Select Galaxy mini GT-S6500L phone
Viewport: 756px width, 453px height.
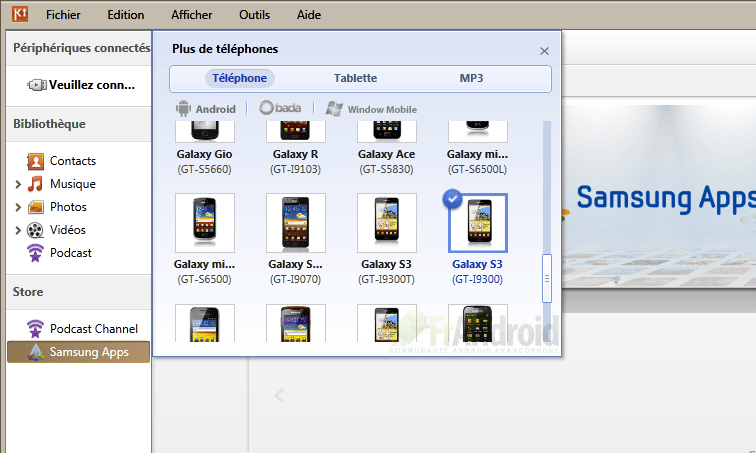(x=477, y=148)
